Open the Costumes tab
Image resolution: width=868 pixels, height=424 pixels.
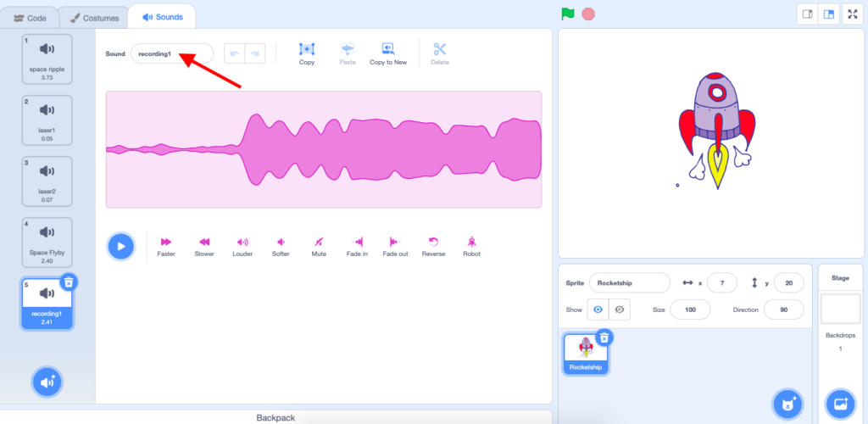click(x=94, y=18)
